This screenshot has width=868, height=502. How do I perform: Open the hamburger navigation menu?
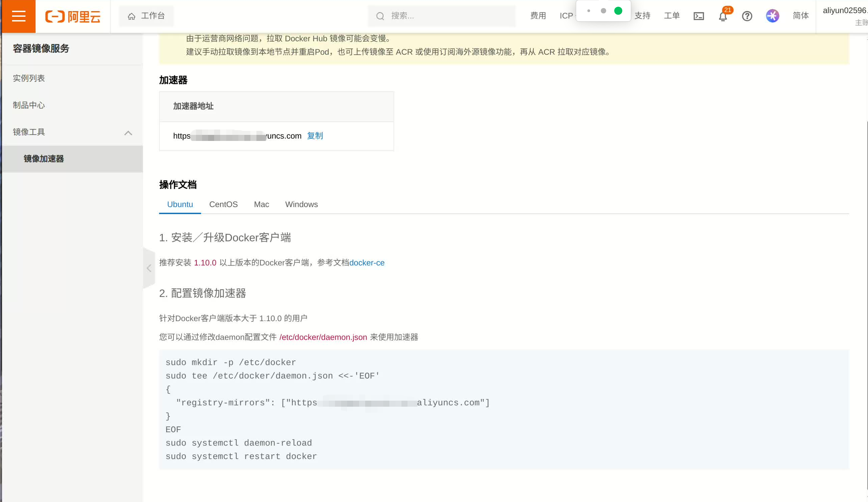coord(18,16)
